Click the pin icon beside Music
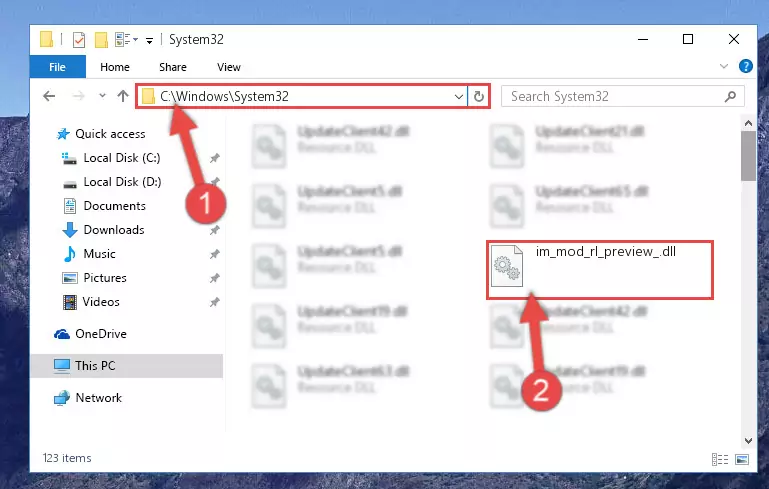769x489 pixels. tap(214, 254)
